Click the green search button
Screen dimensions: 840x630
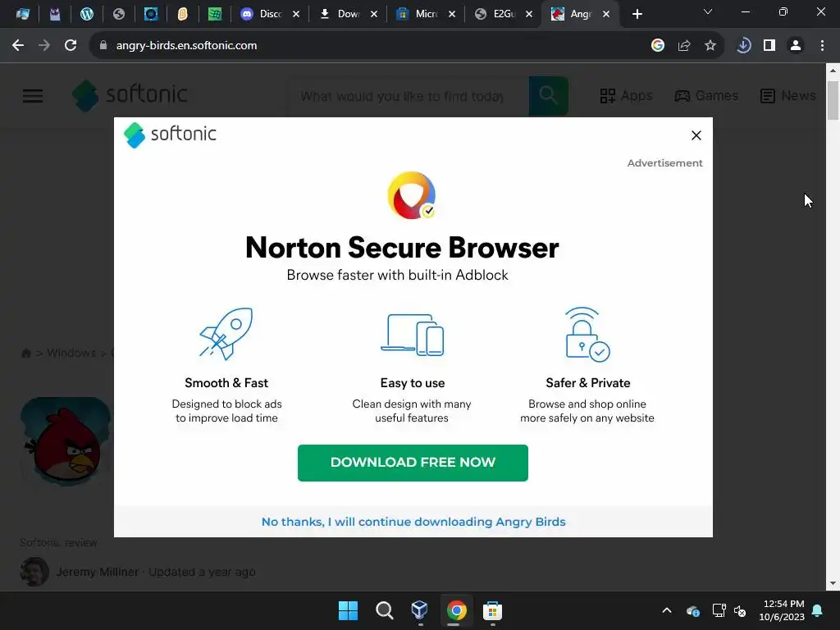click(x=548, y=96)
